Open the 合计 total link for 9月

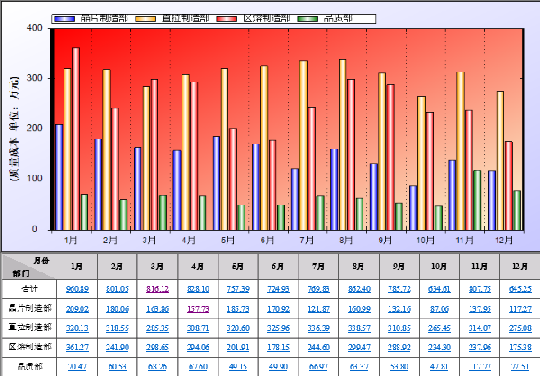tap(399, 289)
